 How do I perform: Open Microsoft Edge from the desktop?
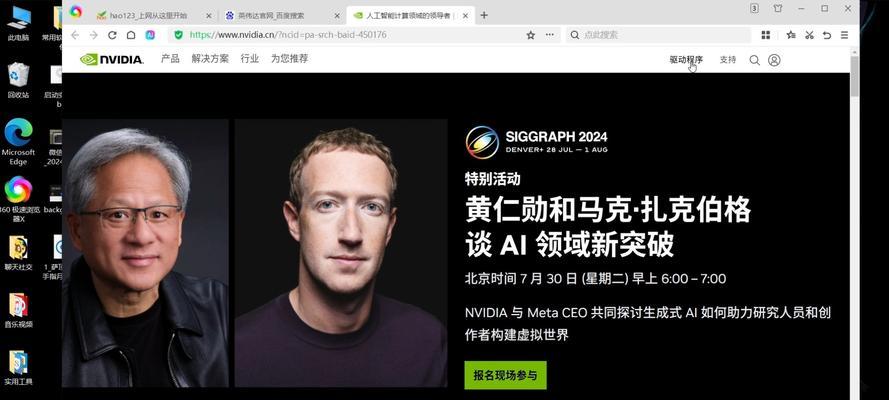pyautogui.click(x=18, y=142)
